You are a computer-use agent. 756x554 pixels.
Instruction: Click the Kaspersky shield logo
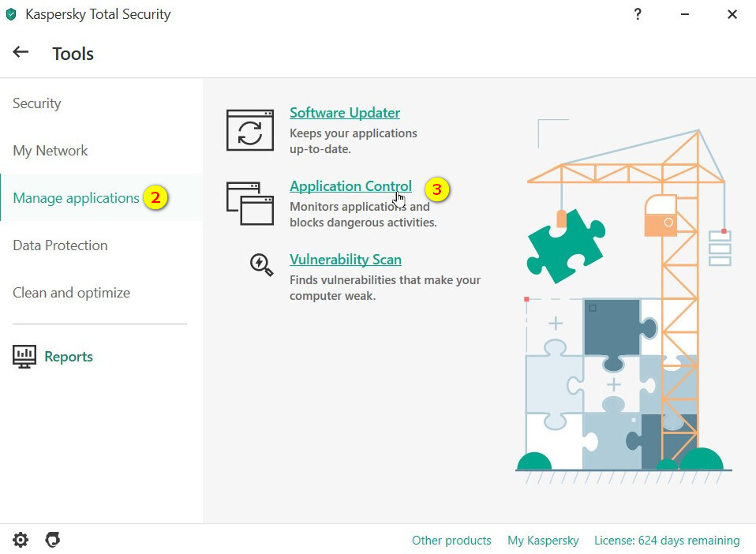[x=11, y=14]
